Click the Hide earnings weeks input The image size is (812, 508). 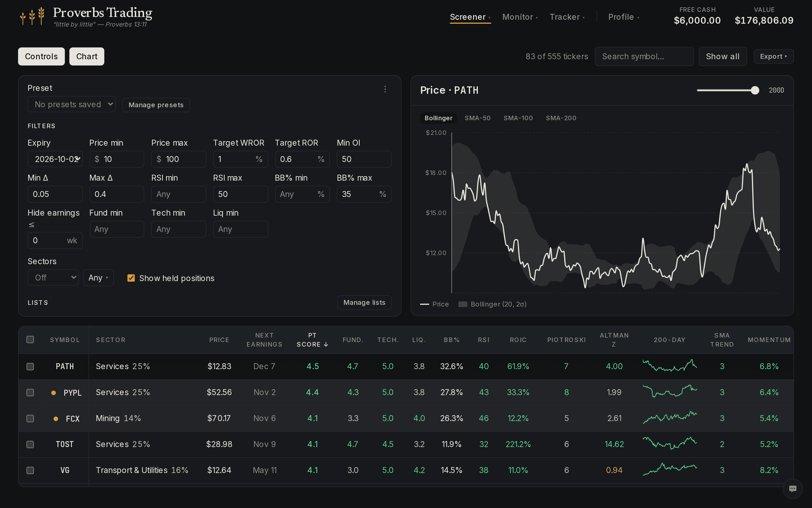(55, 240)
